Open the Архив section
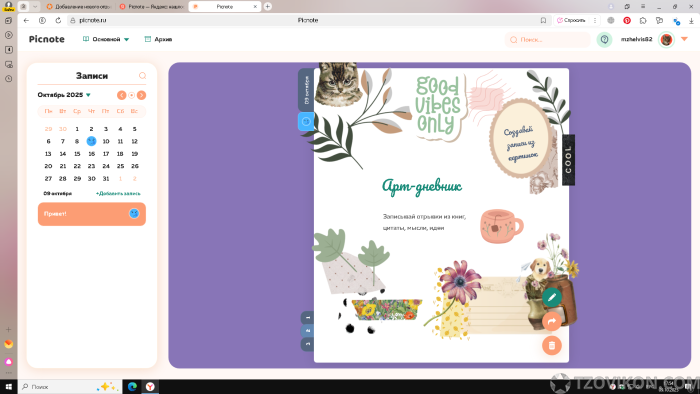 [158, 39]
